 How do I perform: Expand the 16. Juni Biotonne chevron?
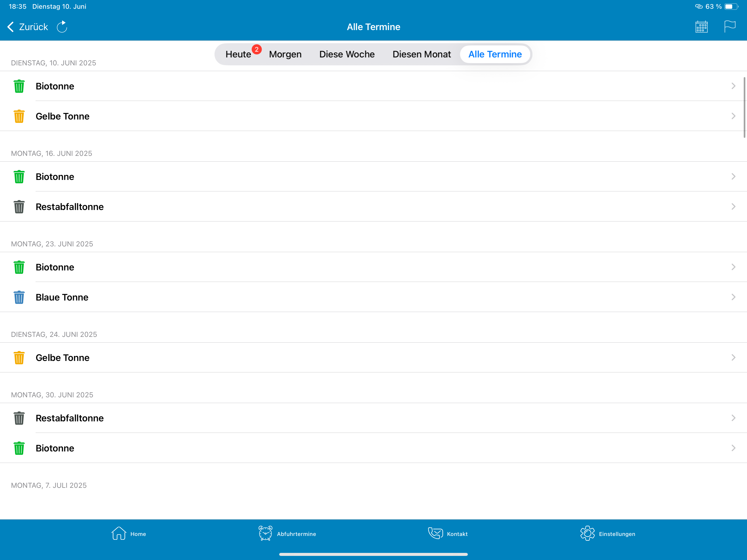[x=733, y=176]
